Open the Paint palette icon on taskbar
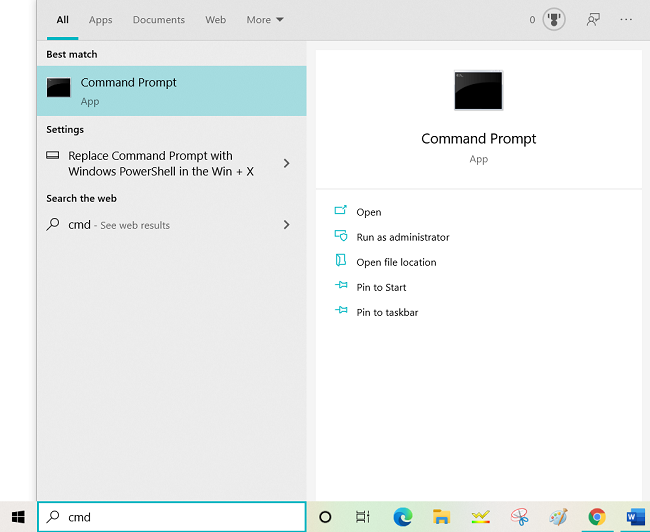 [558, 517]
